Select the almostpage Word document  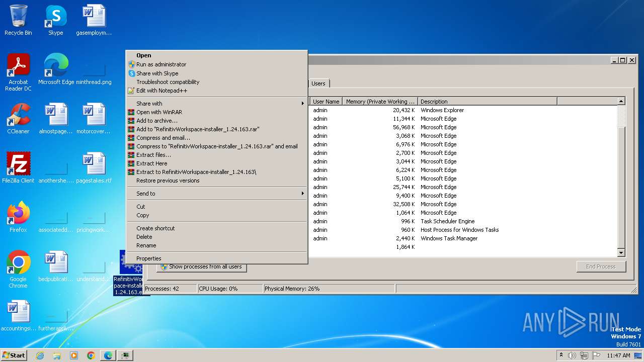tap(55, 119)
